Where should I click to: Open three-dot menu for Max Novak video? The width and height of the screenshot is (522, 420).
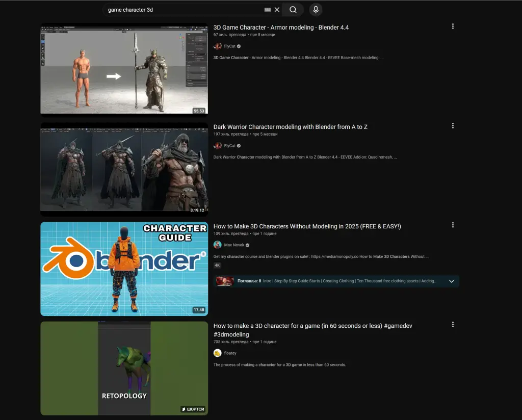tap(453, 225)
